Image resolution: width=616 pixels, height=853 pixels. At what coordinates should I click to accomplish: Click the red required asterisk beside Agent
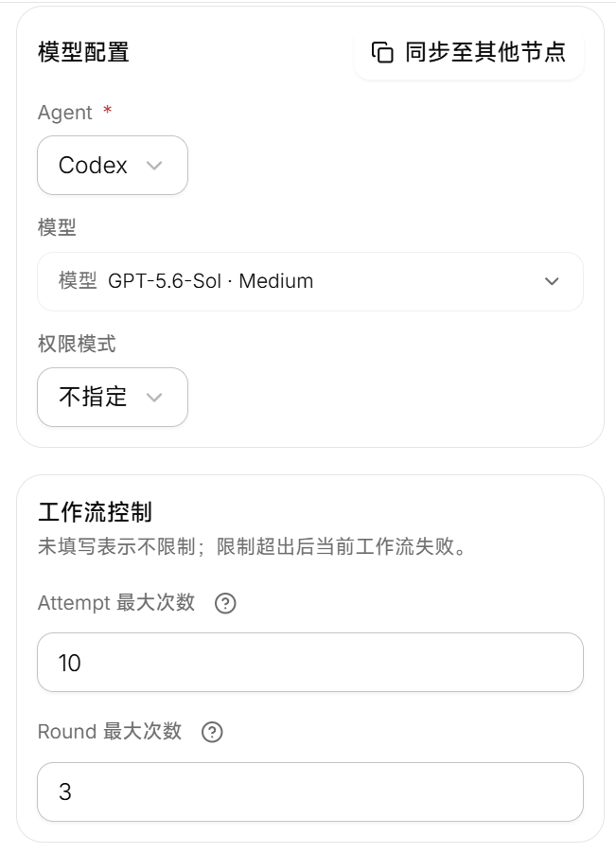108,110
